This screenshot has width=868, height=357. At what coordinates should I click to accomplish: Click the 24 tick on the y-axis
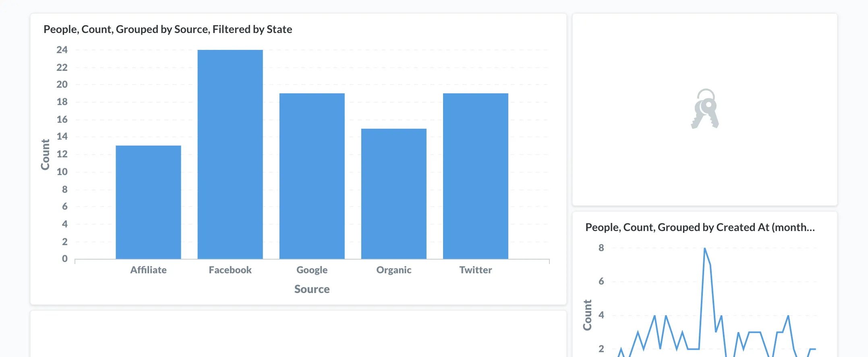(x=62, y=50)
